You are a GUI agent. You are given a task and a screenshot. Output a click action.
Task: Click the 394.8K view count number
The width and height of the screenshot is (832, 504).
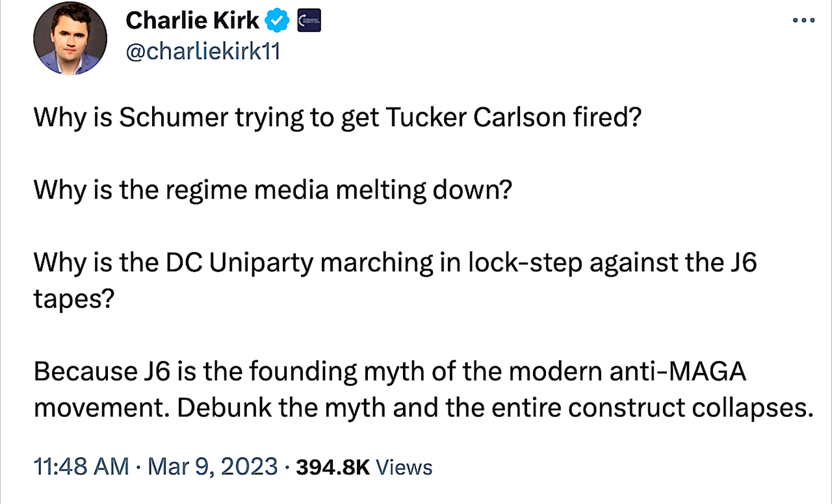332,467
